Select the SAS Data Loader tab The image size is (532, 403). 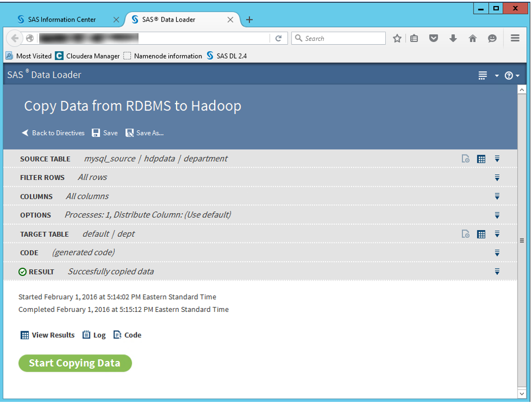[183, 20]
